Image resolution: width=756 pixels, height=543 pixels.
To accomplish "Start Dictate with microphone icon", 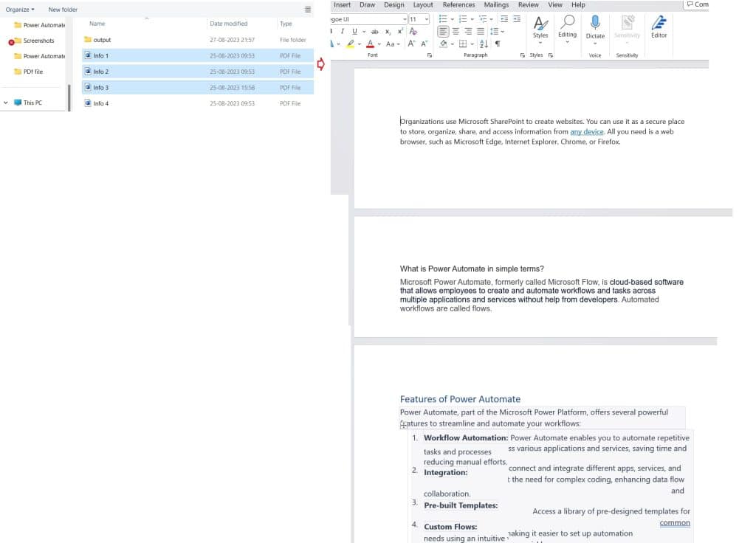I will click(595, 29).
